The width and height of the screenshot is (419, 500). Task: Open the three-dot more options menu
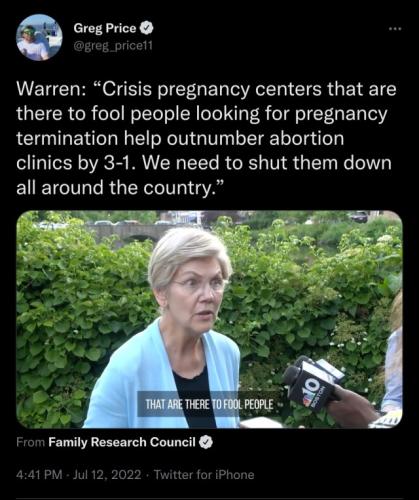[x=395, y=29]
